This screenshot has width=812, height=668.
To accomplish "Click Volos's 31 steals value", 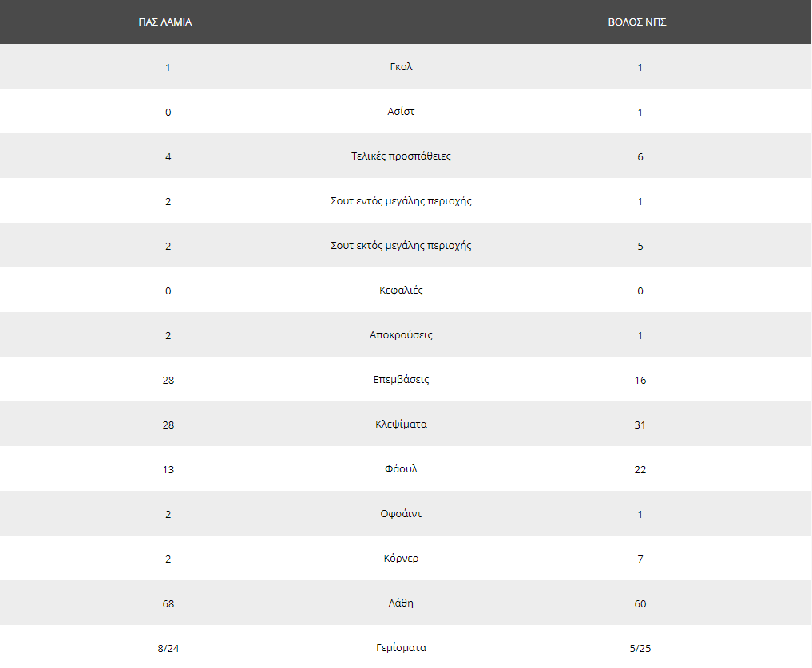I will click(640, 425).
